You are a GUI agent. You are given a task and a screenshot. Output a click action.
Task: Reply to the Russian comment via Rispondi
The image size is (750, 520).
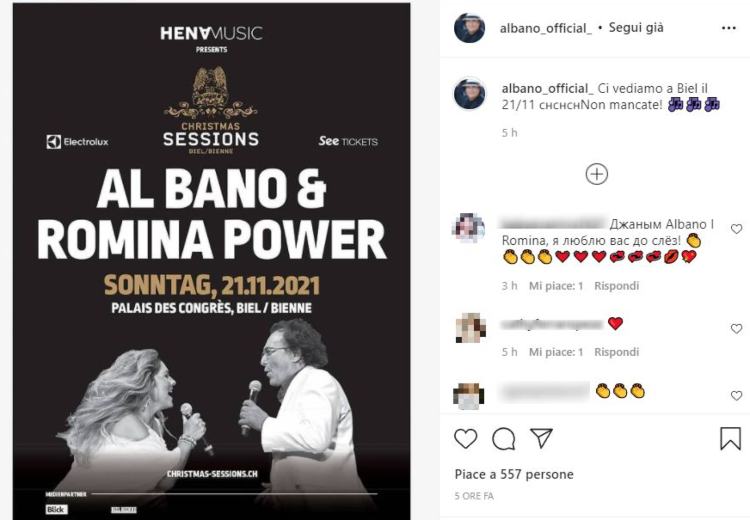click(x=616, y=286)
